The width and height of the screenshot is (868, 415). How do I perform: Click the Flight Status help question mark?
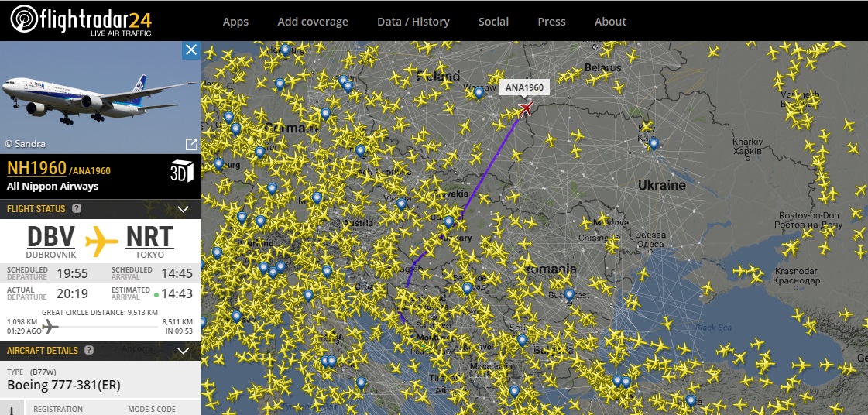coord(77,208)
